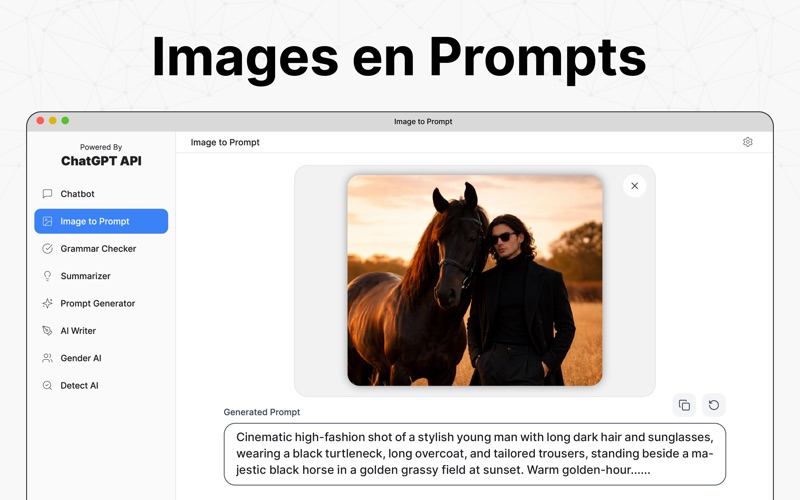Click the Image to Prompt picture icon
Screen dimensions: 800x500
pos(47,221)
